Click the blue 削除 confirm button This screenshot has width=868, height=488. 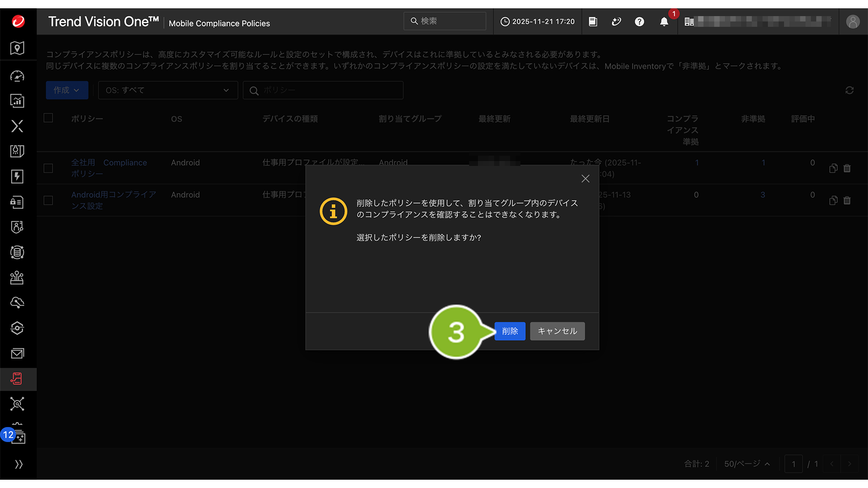pyautogui.click(x=510, y=331)
